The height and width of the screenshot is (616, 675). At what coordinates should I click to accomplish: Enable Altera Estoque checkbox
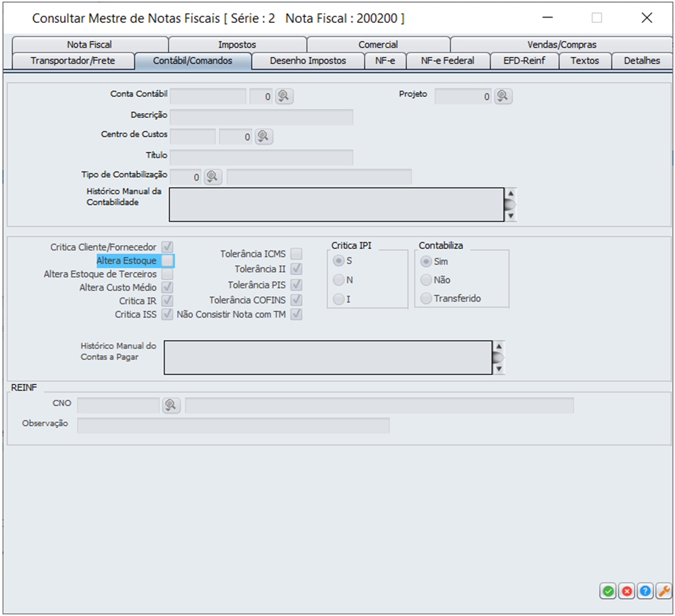tap(167, 260)
